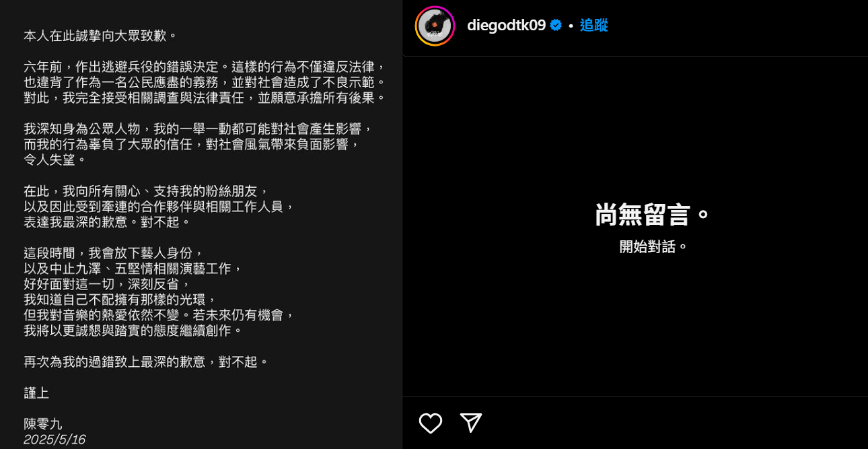Open diegodtk09's story from the profile avatar
The width and height of the screenshot is (868, 449).
pos(435,26)
